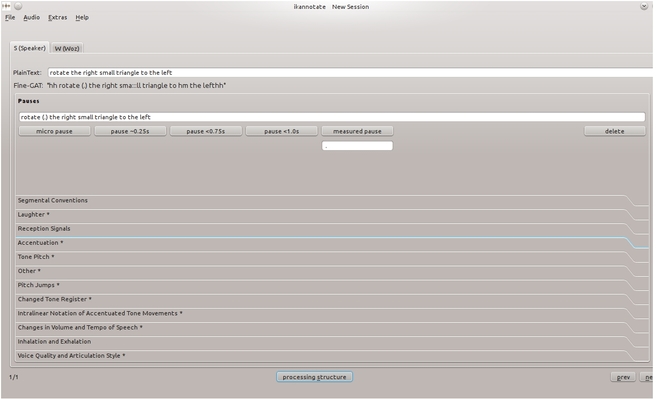Open the Audio menu
The width and height of the screenshot is (656, 399).
pyautogui.click(x=32, y=18)
